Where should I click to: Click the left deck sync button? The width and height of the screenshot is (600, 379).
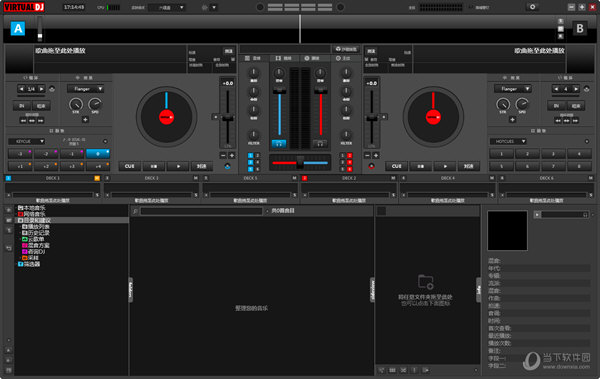coord(202,166)
